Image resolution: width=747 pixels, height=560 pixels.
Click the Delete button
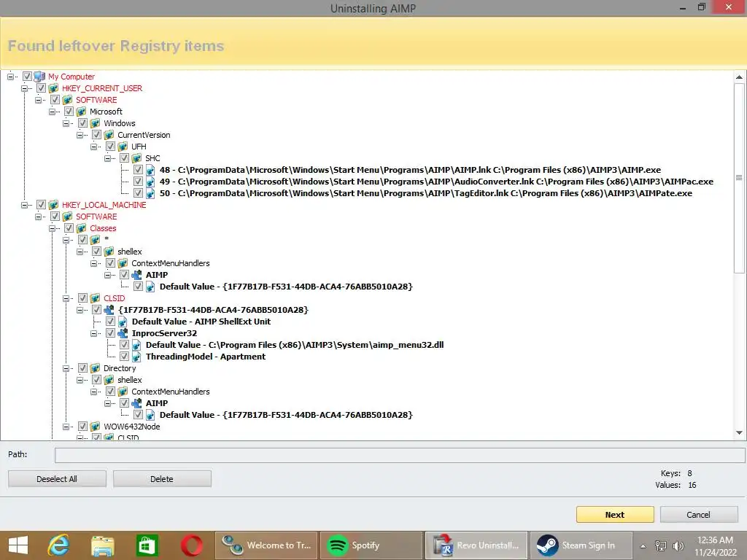162,479
